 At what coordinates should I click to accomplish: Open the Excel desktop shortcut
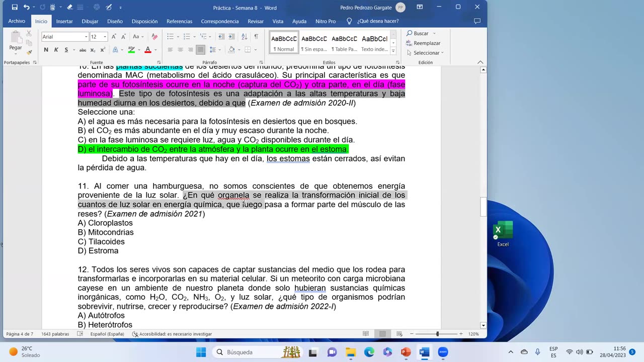coord(503,234)
